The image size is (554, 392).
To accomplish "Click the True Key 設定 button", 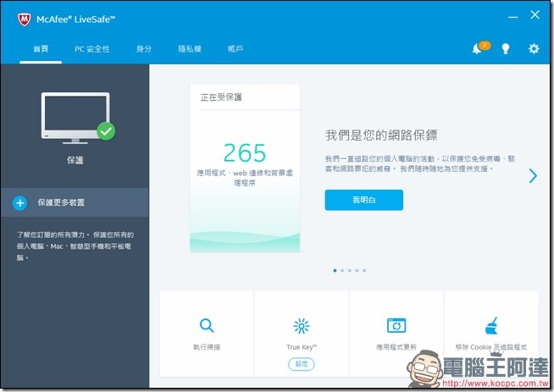I will tap(302, 364).
